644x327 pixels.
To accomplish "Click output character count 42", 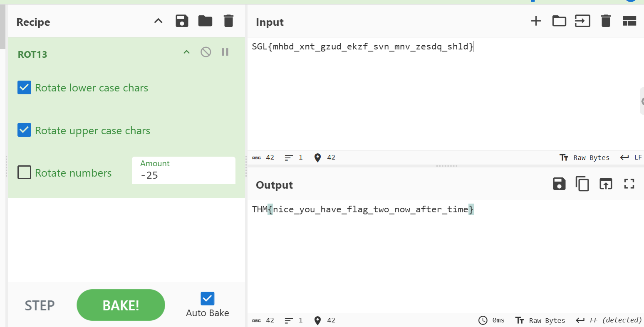I will click(263, 320).
